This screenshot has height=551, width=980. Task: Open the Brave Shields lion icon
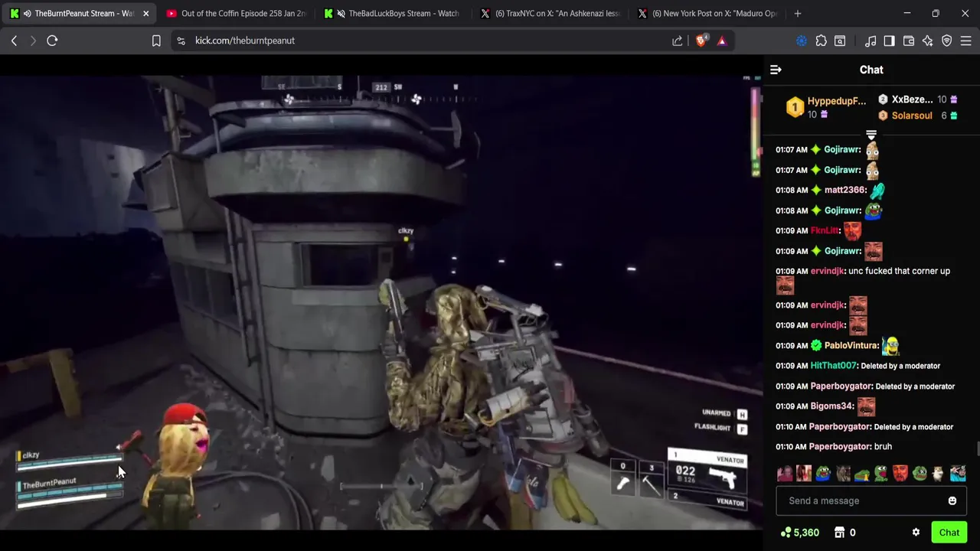[701, 41]
